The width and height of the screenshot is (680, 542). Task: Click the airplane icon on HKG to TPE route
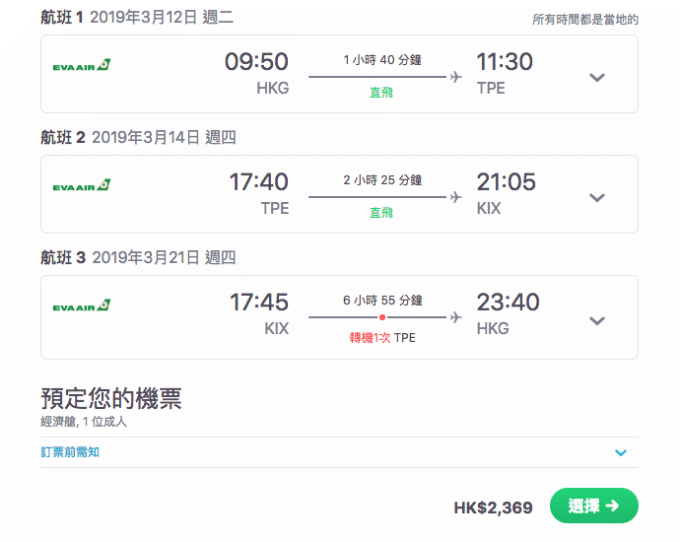456,77
